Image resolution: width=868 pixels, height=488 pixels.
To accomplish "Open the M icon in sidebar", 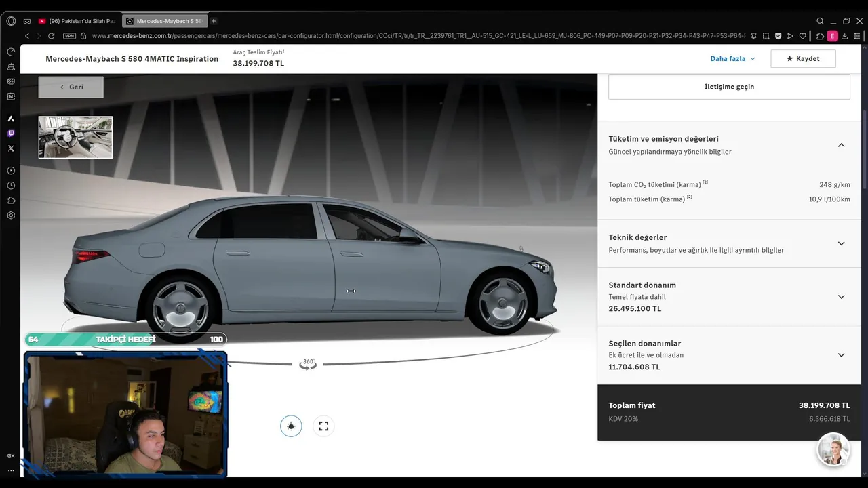I will [x=11, y=96].
